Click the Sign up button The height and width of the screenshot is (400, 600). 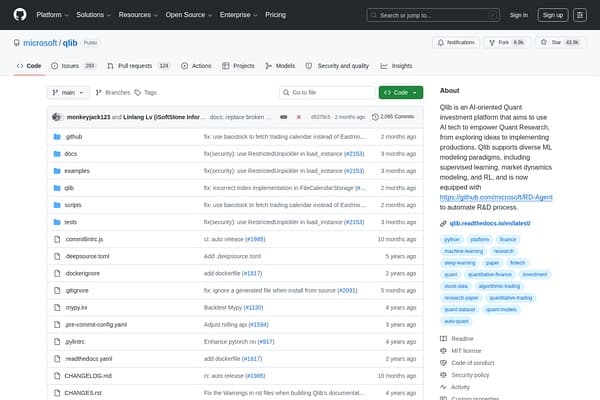point(553,15)
